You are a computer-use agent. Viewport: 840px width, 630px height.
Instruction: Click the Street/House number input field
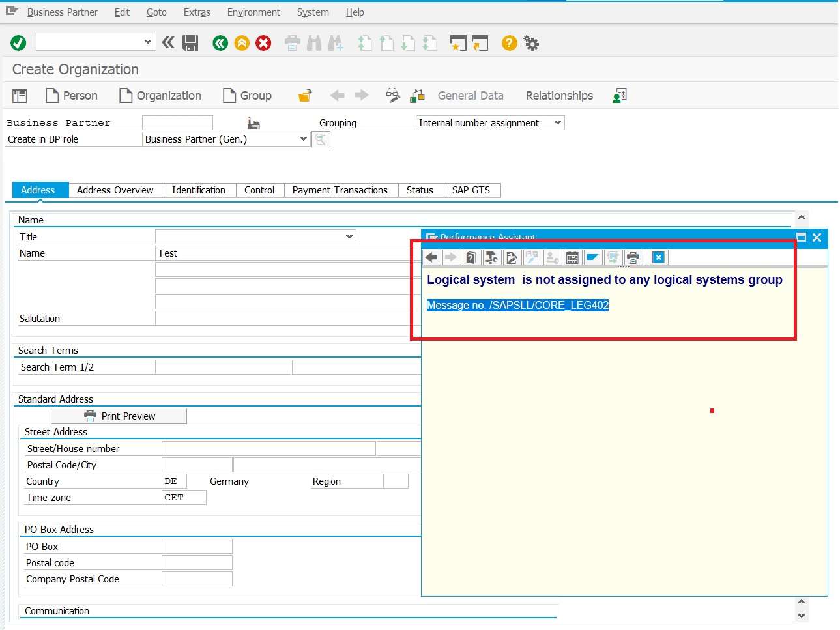pyautogui.click(x=268, y=448)
